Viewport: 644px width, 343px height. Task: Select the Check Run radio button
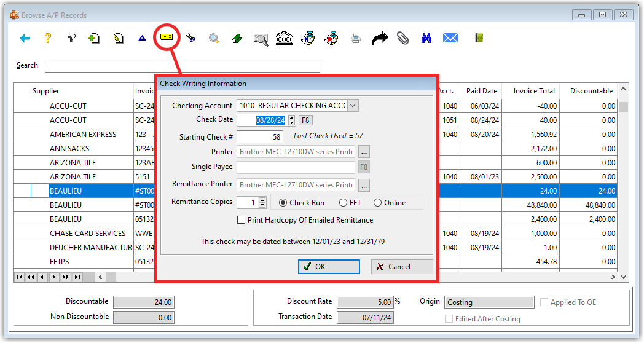click(x=283, y=202)
